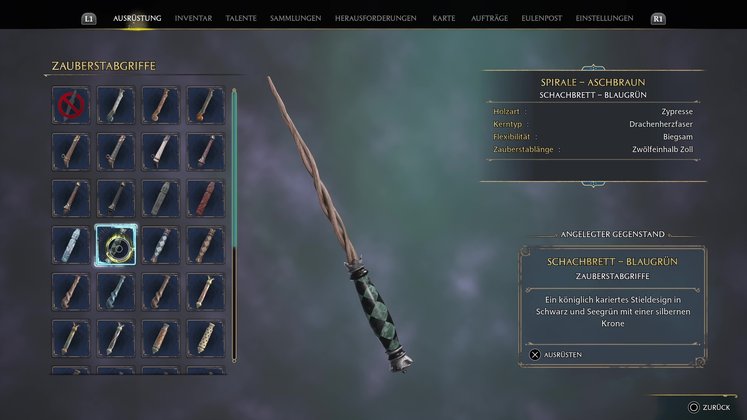Image resolution: width=747 pixels, height=420 pixels.
Task: Click the R1 shoulder button icon
Action: click(x=658, y=19)
